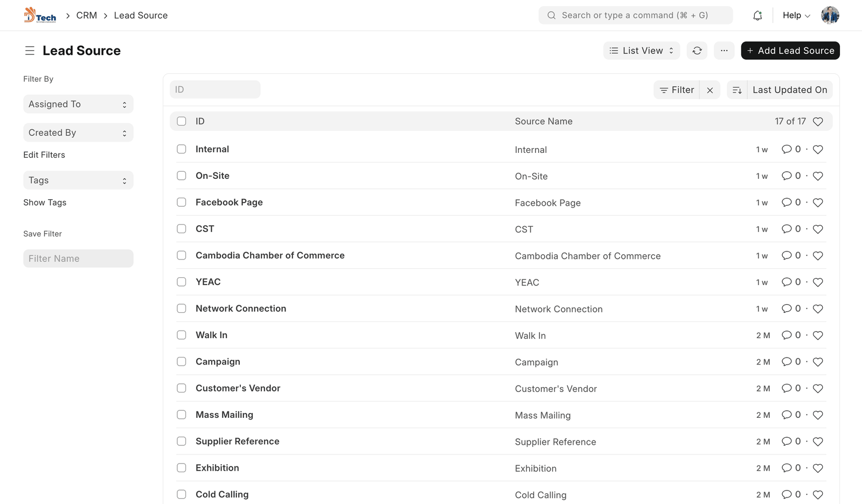The image size is (862, 504).
Task: Open the user profile avatar
Action: (830, 16)
